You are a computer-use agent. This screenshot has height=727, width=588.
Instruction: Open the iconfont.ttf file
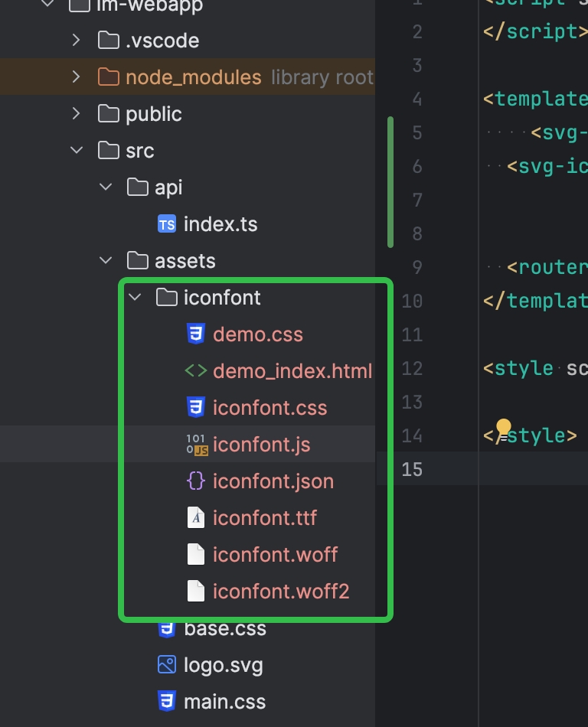click(x=265, y=518)
